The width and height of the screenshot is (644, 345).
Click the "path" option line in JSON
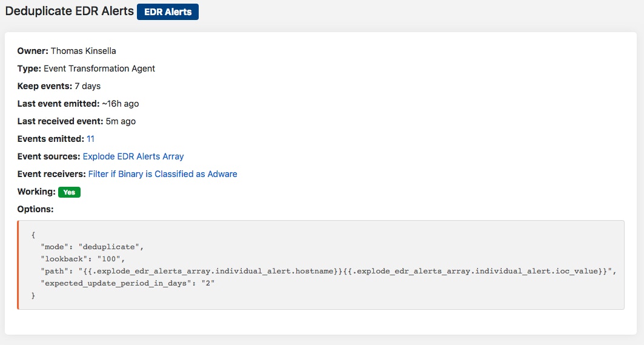327,271
